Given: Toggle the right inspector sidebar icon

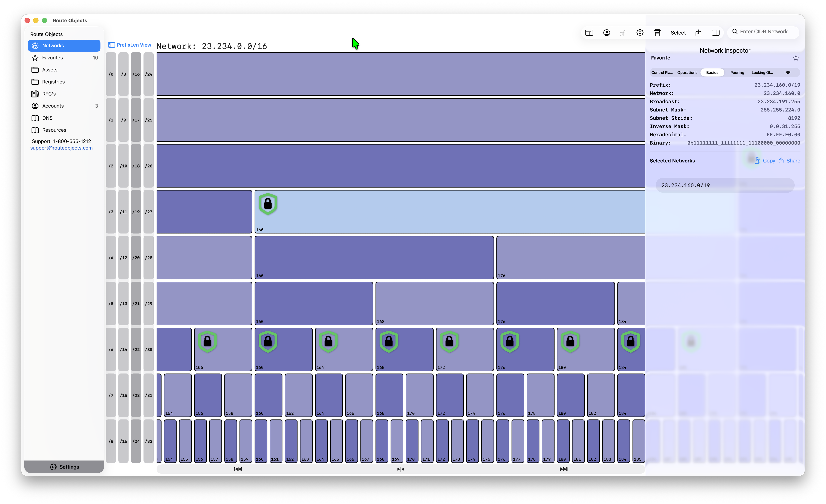Looking at the screenshot, I should click(715, 32).
